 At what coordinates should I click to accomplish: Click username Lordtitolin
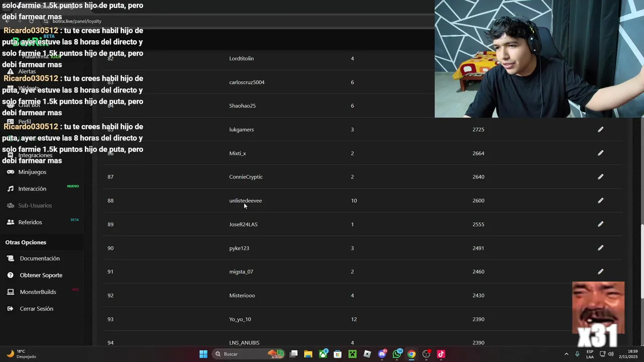(x=242, y=58)
